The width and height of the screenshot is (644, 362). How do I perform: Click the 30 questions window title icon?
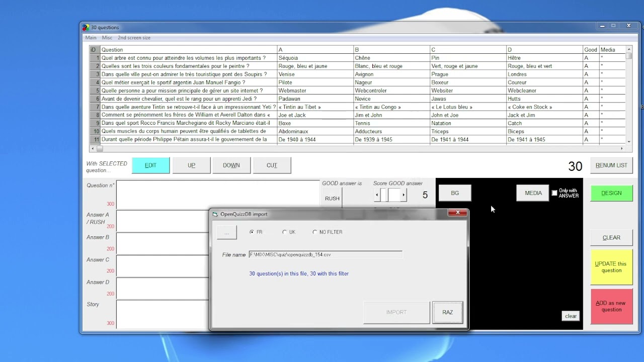[x=86, y=27]
